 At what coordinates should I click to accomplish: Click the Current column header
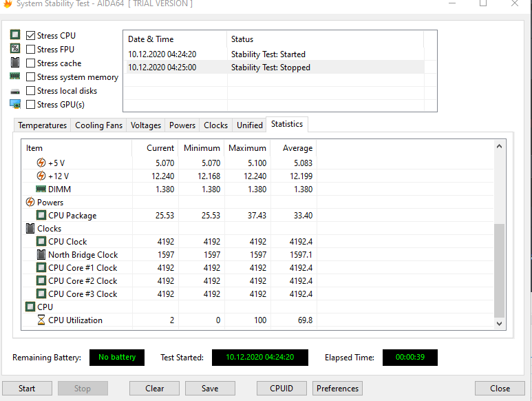pyautogui.click(x=155, y=148)
